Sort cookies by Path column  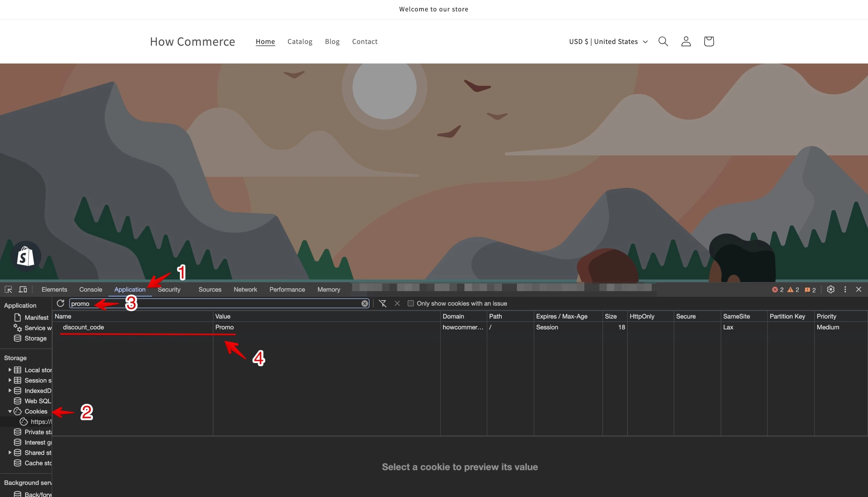(x=510, y=316)
